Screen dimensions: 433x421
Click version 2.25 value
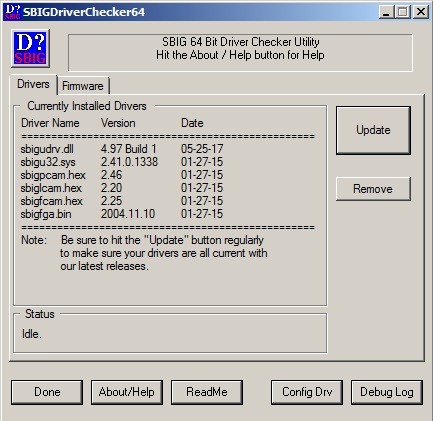(111, 201)
